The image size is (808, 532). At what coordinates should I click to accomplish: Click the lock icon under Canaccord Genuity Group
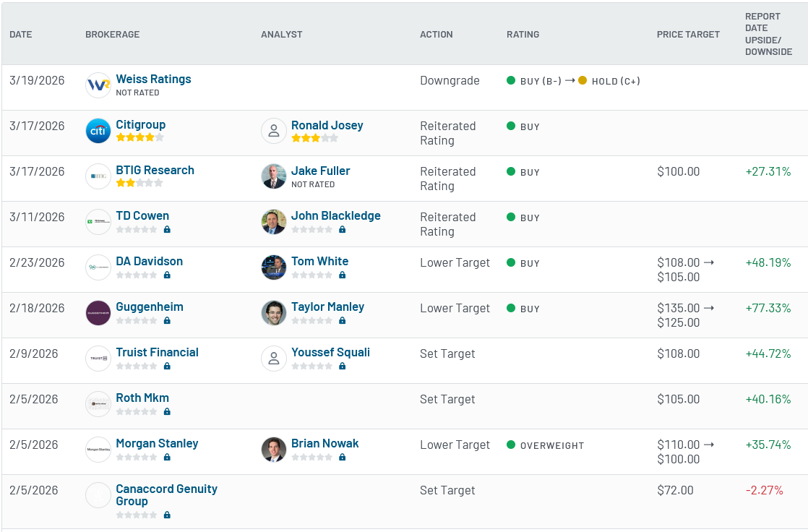[167, 515]
